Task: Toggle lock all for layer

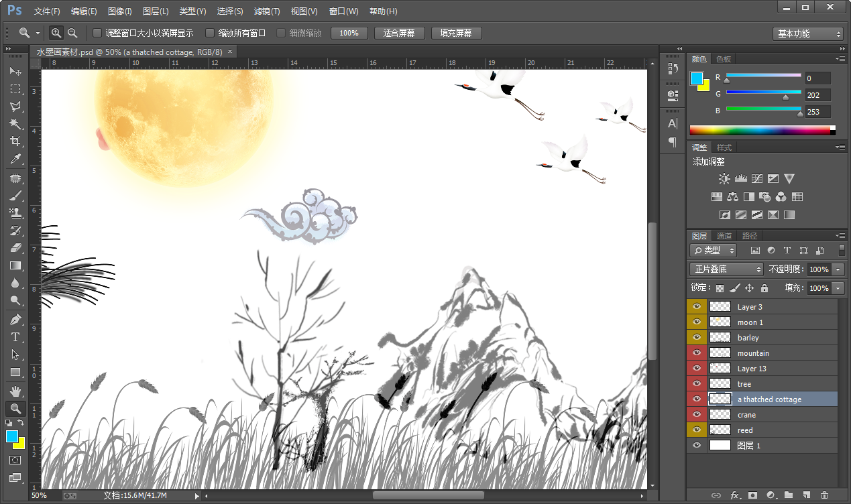Action: [x=764, y=288]
